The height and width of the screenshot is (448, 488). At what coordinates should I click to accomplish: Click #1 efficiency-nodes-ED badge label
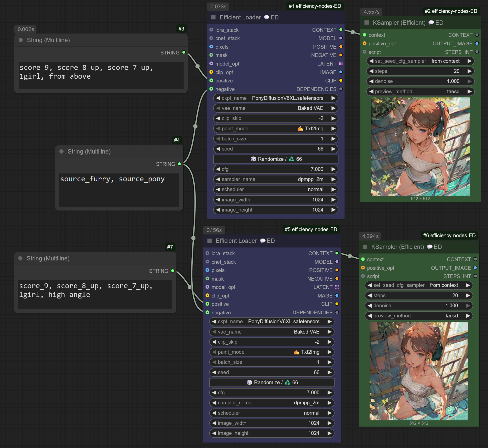[314, 6]
